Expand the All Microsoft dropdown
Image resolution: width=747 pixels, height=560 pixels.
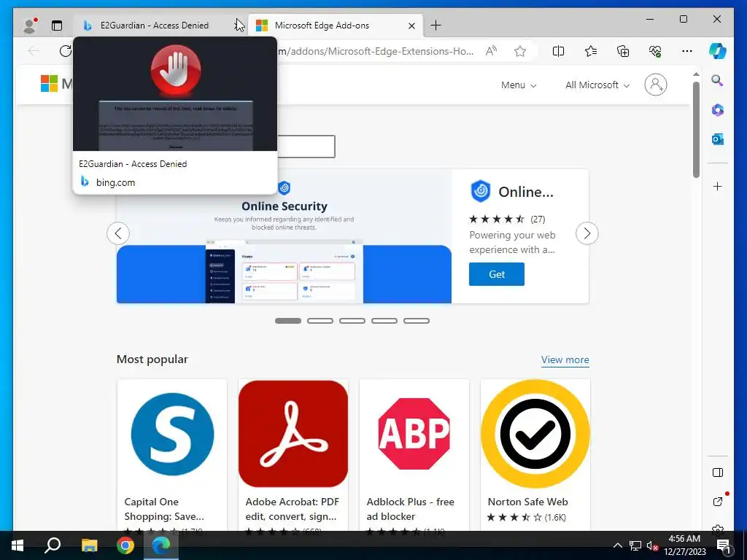(597, 85)
